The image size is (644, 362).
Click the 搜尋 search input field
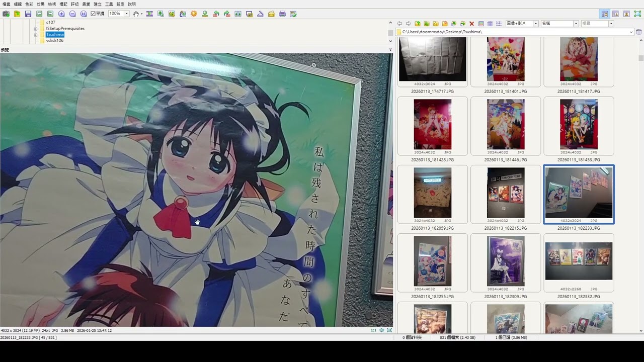pos(594,24)
